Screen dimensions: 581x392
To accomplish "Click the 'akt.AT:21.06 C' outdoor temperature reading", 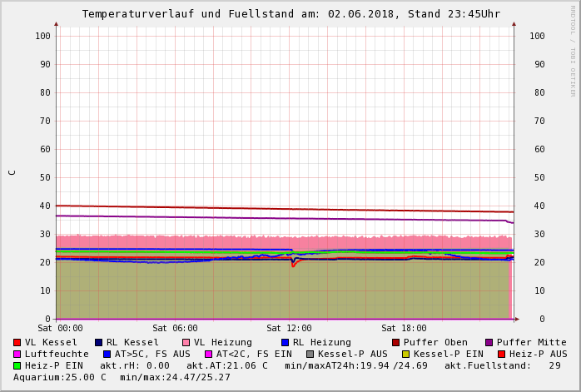I will click(226, 365).
